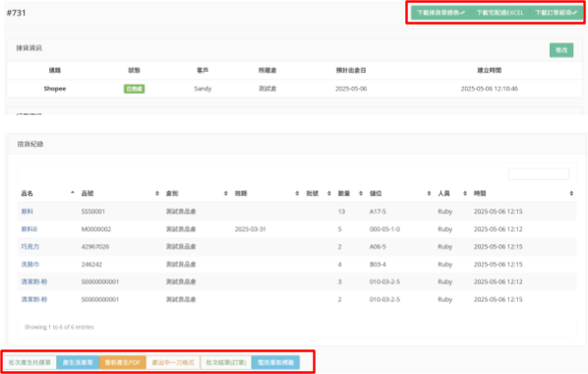This screenshot has height=374, width=588.
Task: Click the 產出中一刀格式 button
Action: tap(173, 362)
